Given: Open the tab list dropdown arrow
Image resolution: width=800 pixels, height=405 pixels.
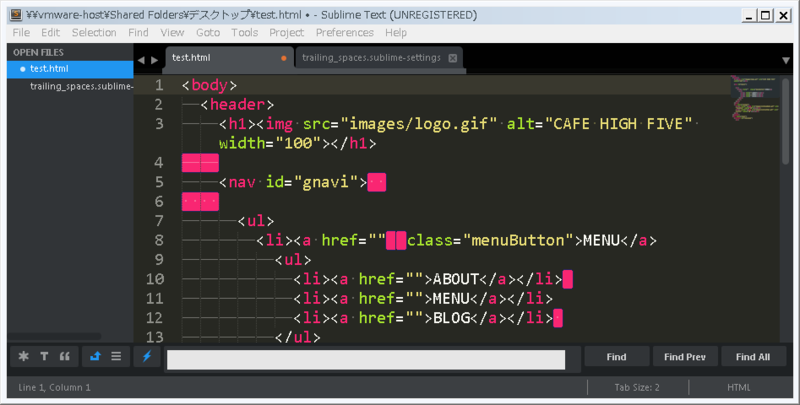Looking at the screenshot, I should pyautogui.click(x=786, y=60).
